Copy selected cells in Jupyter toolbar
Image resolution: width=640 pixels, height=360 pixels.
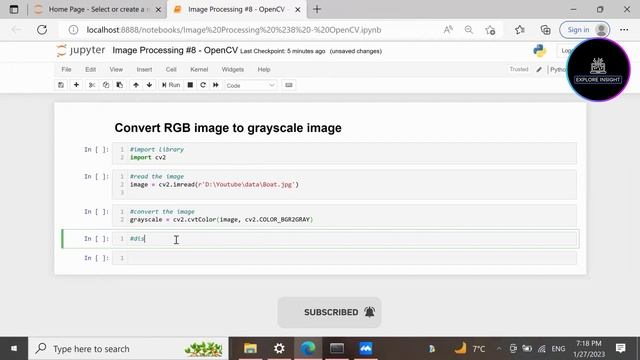[x=106, y=85]
